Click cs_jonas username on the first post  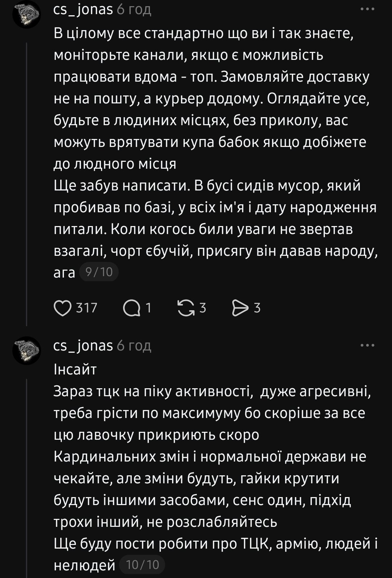[83, 10]
